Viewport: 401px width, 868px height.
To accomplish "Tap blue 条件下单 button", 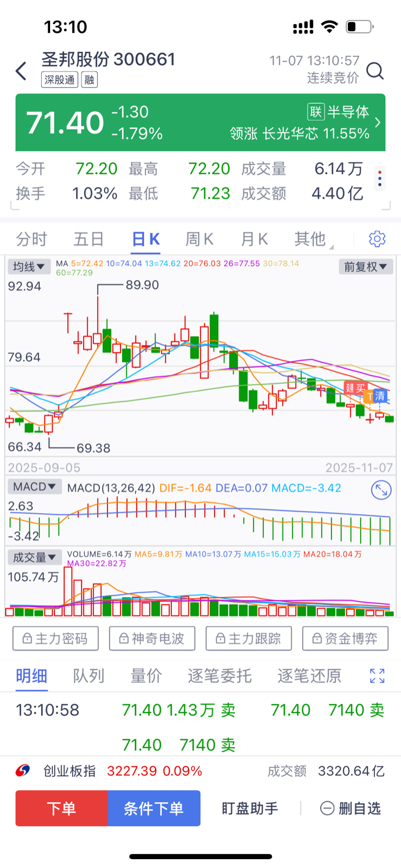I will pos(154,808).
